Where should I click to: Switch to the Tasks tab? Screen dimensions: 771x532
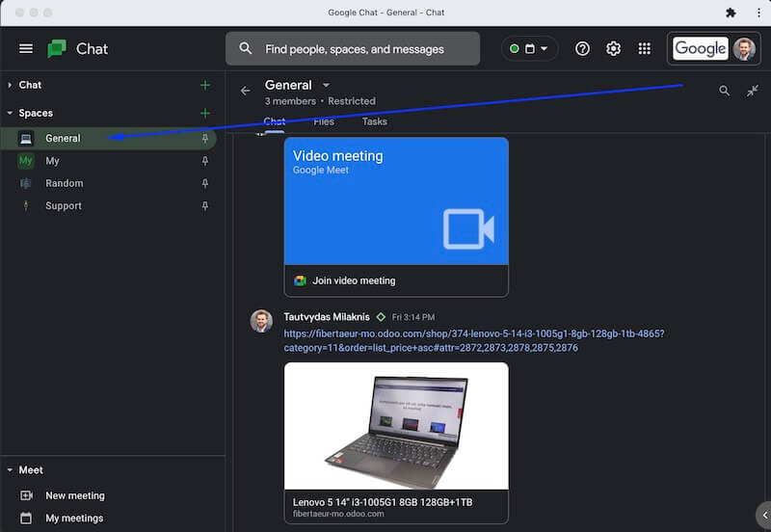(375, 121)
